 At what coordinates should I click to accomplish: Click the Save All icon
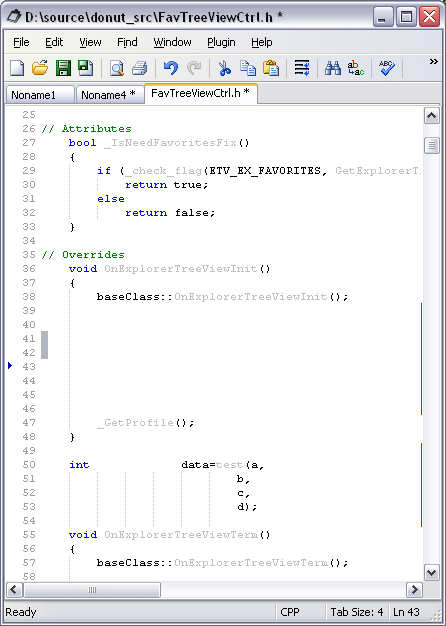pyautogui.click(x=85, y=68)
